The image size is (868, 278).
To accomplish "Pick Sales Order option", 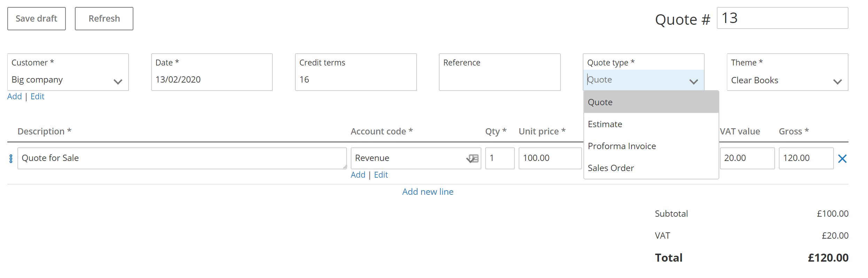I will tap(611, 168).
